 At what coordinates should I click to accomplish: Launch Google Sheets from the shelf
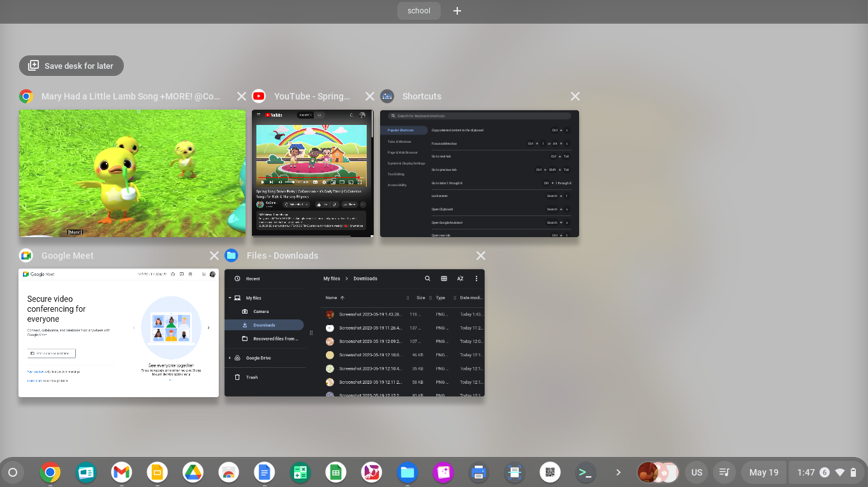[335, 472]
